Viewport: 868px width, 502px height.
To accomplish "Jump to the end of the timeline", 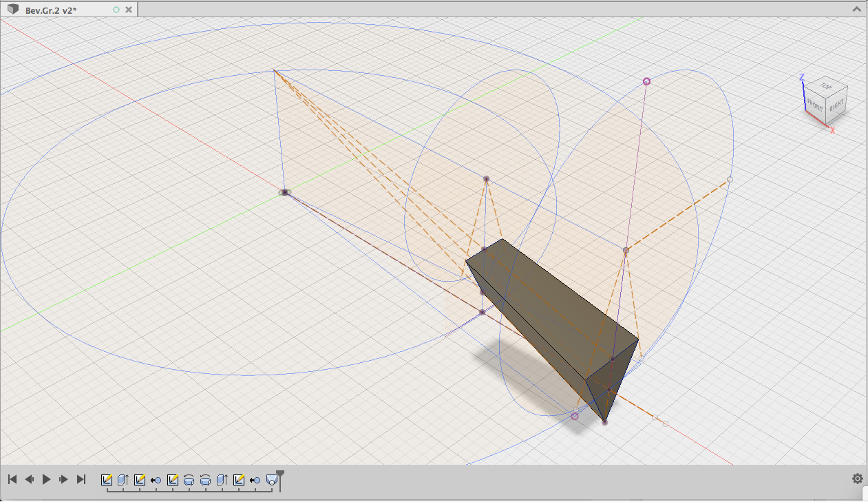I will (x=81, y=479).
